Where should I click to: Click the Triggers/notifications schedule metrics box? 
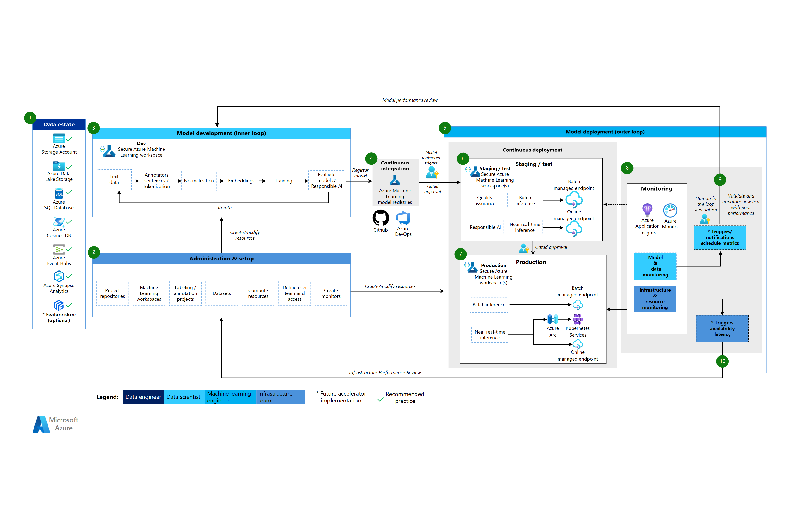click(x=720, y=238)
